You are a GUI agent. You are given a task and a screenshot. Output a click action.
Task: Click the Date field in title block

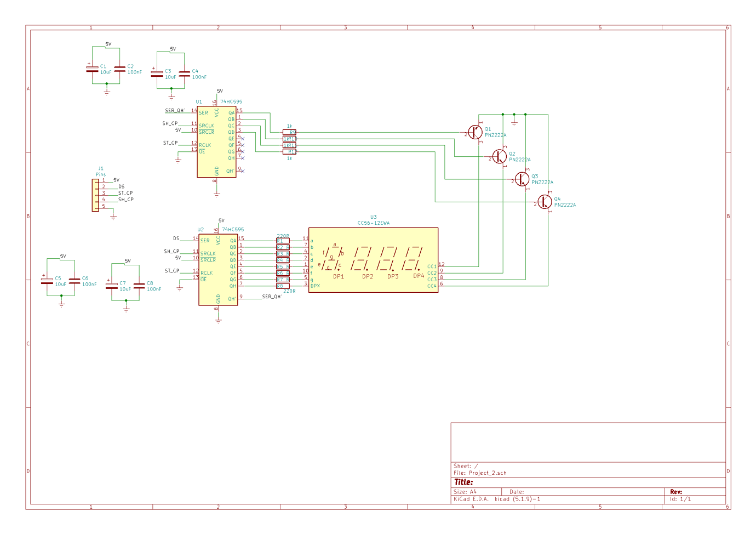[x=518, y=491]
